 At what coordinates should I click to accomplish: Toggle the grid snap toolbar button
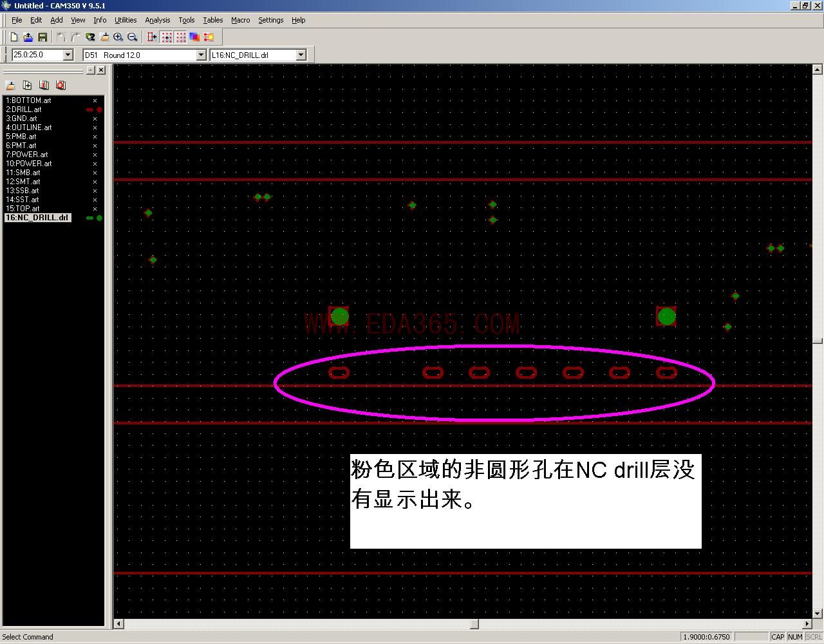pos(167,37)
